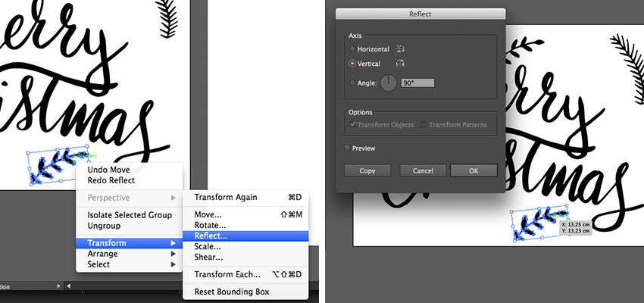Select Isolate Selected Group
The height and width of the screenshot is (303, 644).
(130, 215)
